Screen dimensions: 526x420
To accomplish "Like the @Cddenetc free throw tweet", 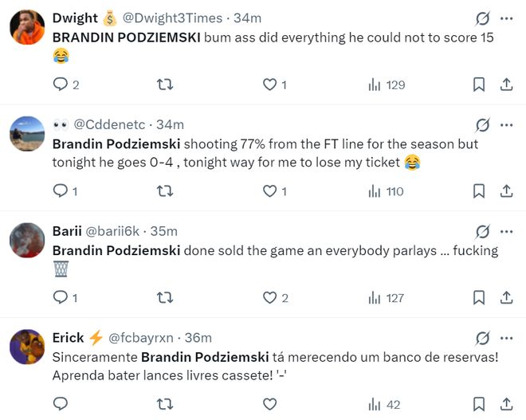I will tap(269, 191).
